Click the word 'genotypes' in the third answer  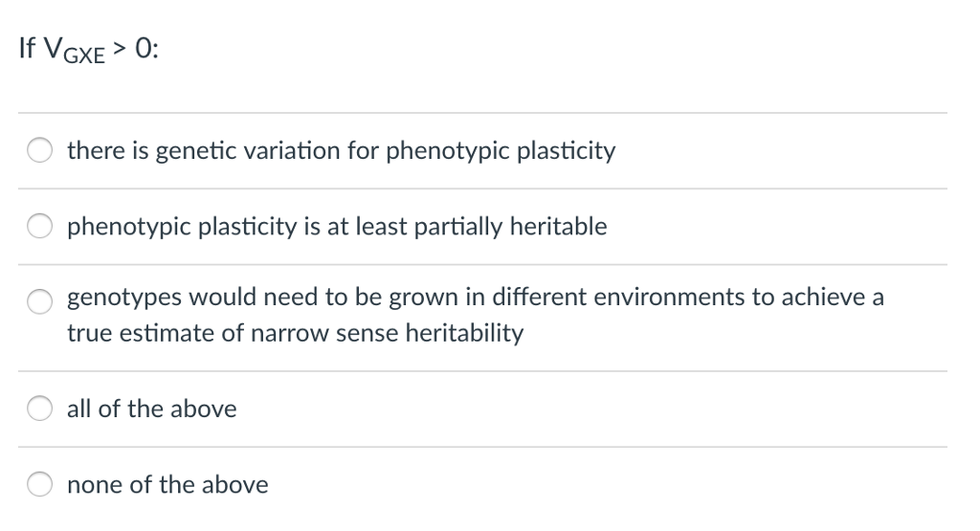pos(114,299)
